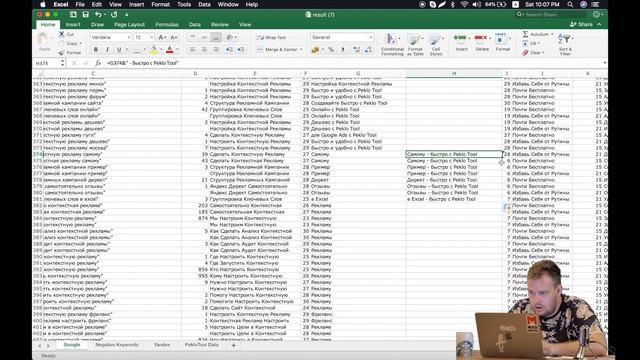Apply comma style format
Image resolution: width=640 pixels, height=360 pixels.
(x=343, y=49)
